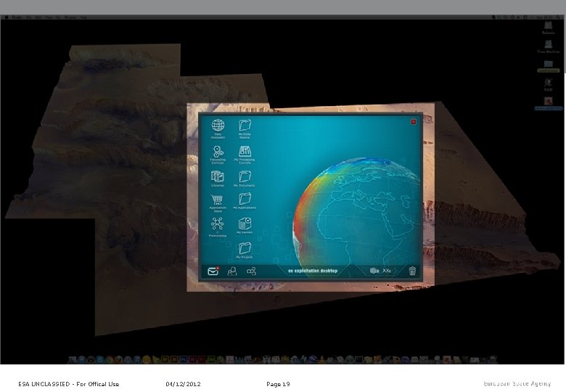Open the My Data Source folder
Image resolution: width=566 pixels, height=392 pixels.
[x=245, y=126]
